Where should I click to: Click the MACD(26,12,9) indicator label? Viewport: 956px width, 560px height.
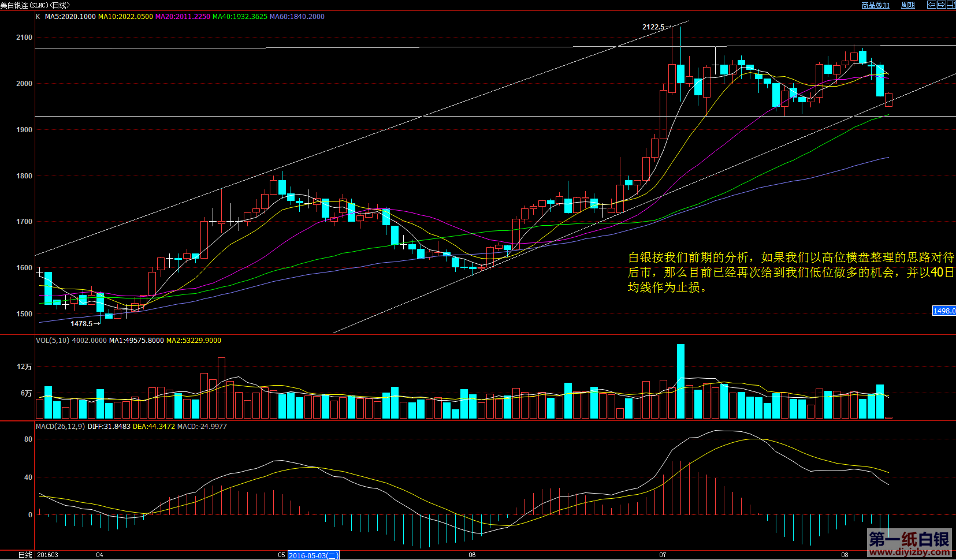(60, 427)
